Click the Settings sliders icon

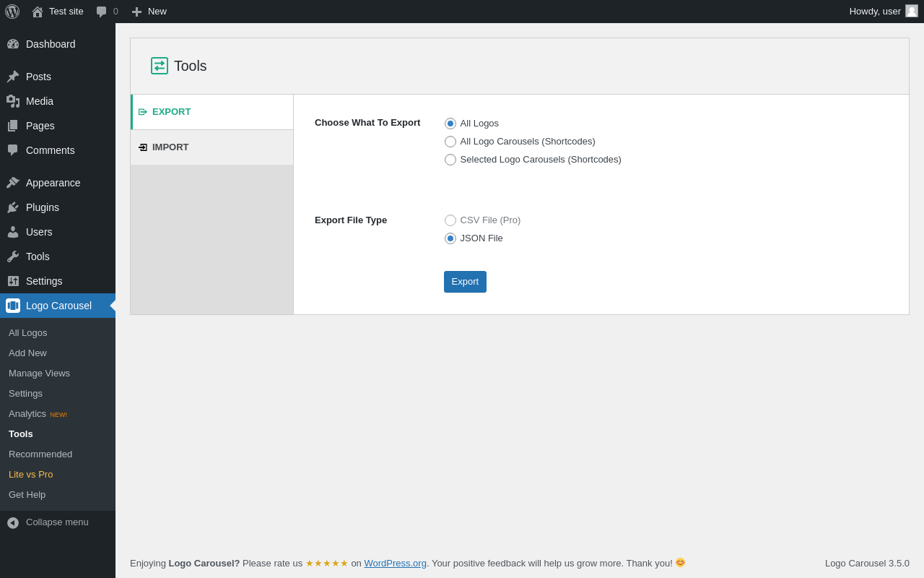click(x=13, y=281)
